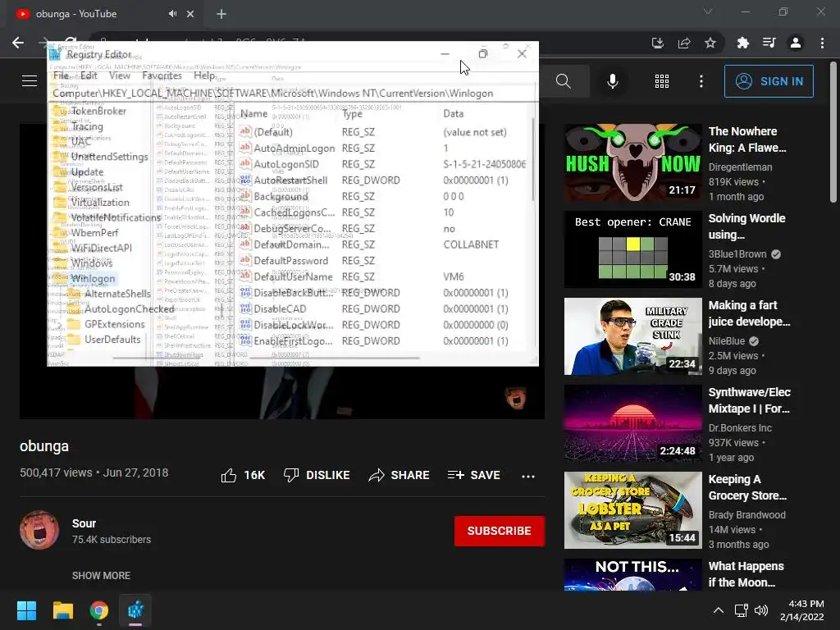Open Synthwave mixtape video title
This screenshot has width=840, height=630.
click(749, 400)
